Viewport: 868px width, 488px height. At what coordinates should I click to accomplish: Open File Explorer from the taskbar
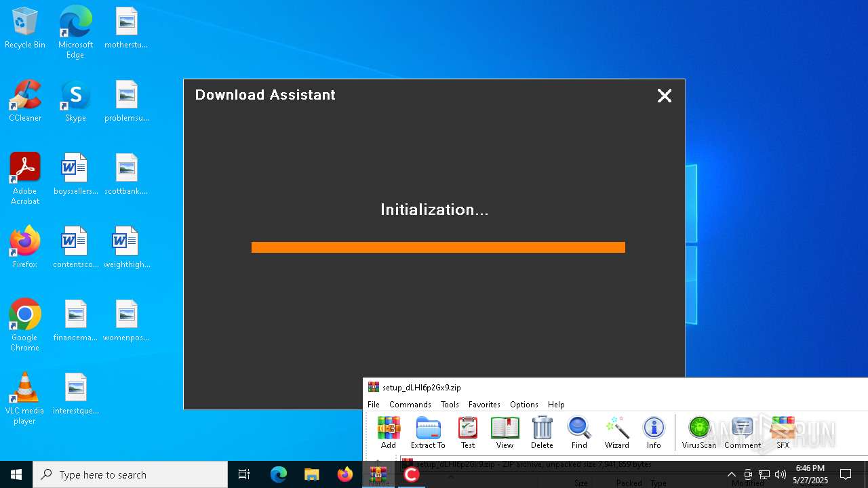(312, 474)
